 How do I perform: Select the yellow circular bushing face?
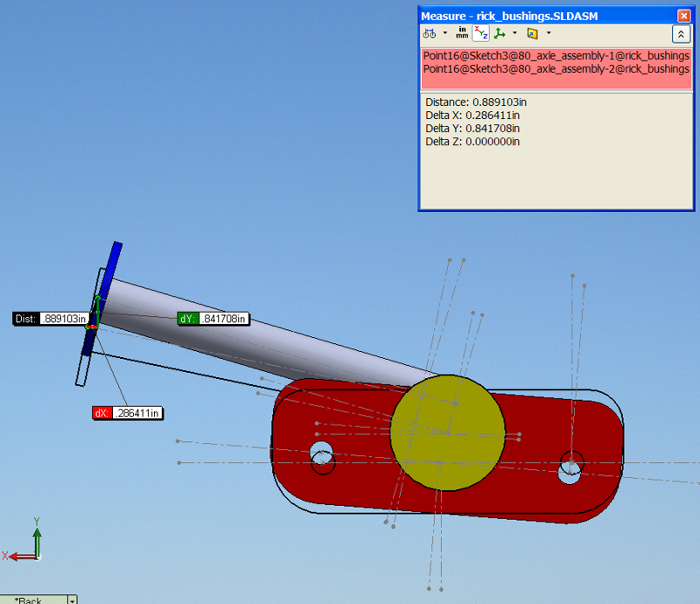coord(448,432)
